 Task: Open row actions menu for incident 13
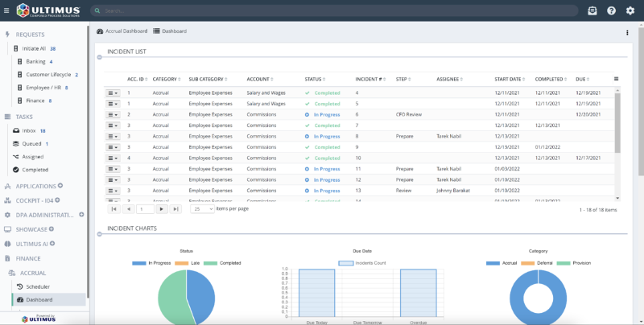point(113,191)
